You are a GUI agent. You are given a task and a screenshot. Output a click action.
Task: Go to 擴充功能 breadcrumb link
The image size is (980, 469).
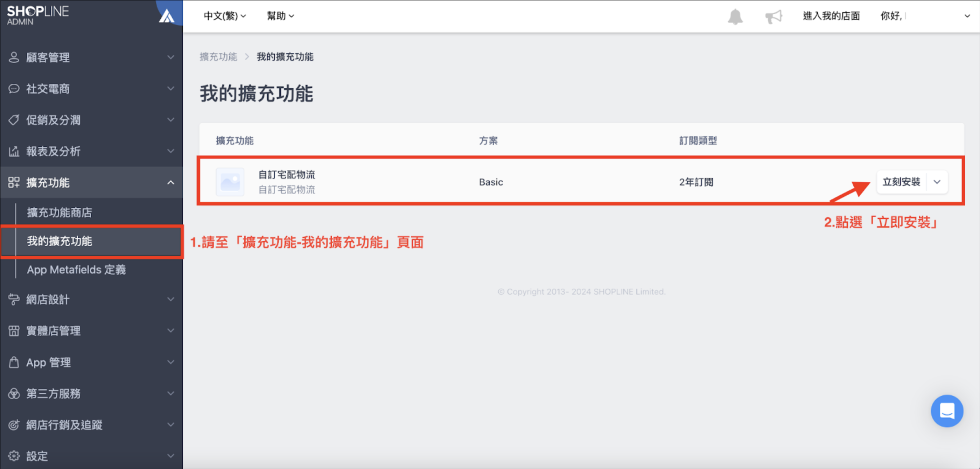[x=218, y=57]
